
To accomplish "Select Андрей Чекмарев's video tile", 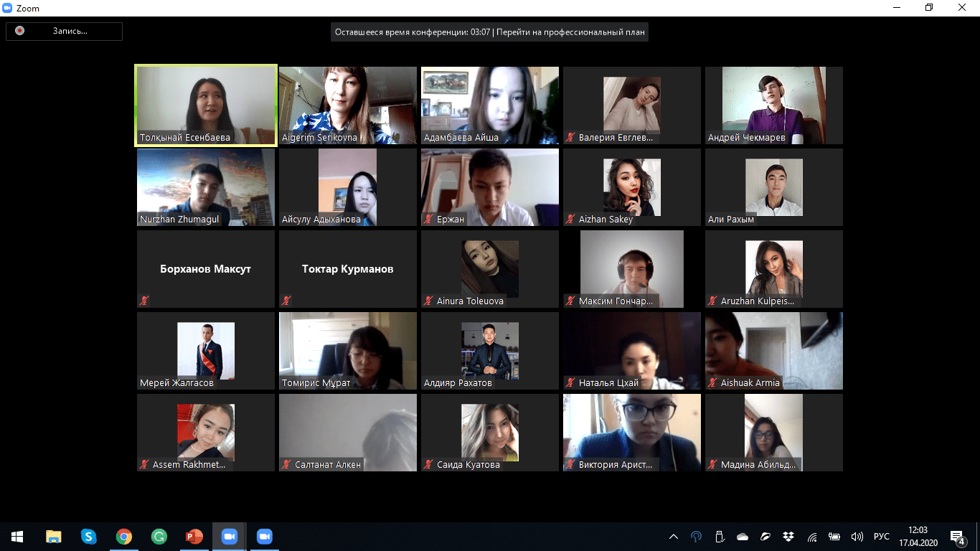I will 774,105.
